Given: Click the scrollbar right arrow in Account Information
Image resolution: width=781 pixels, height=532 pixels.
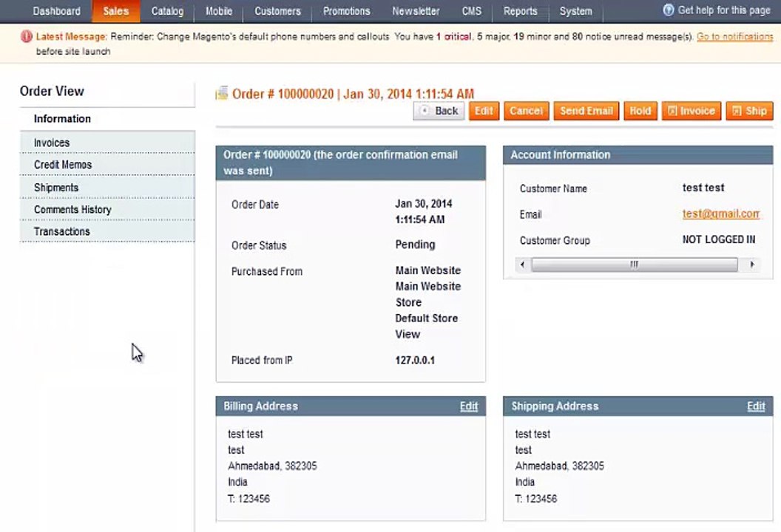Looking at the screenshot, I should point(752,265).
